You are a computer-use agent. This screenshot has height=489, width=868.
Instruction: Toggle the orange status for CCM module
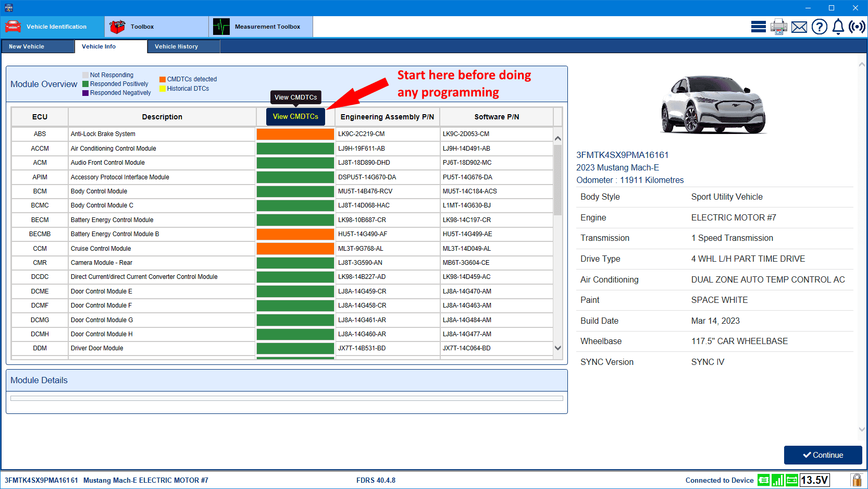pyautogui.click(x=295, y=249)
